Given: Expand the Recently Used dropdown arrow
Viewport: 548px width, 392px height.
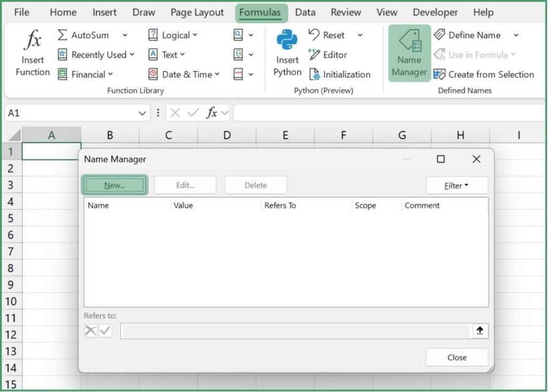Looking at the screenshot, I should pyautogui.click(x=132, y=54).
